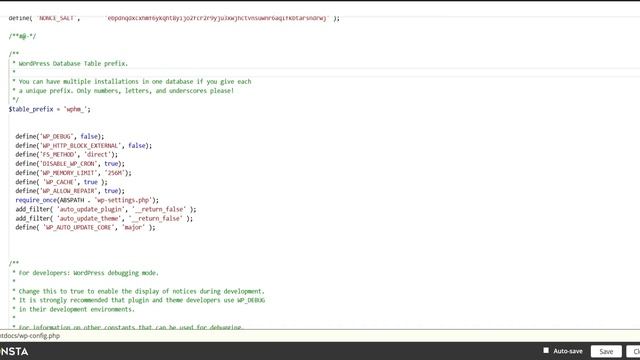Click the WP_CACHE true line
640x360 pixels.
coord(62,182)
